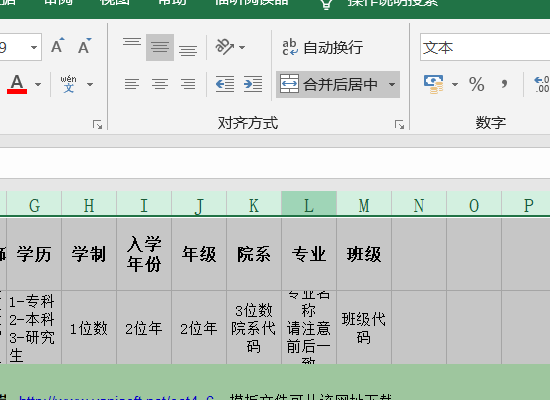550x400 pixels.
Task: Open the 文本 number format box
Action: 485,47
